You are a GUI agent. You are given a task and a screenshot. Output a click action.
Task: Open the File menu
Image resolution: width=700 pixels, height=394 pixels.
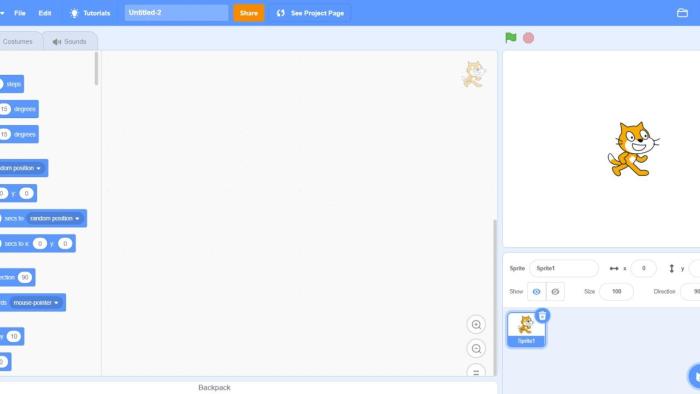(20, 13)
